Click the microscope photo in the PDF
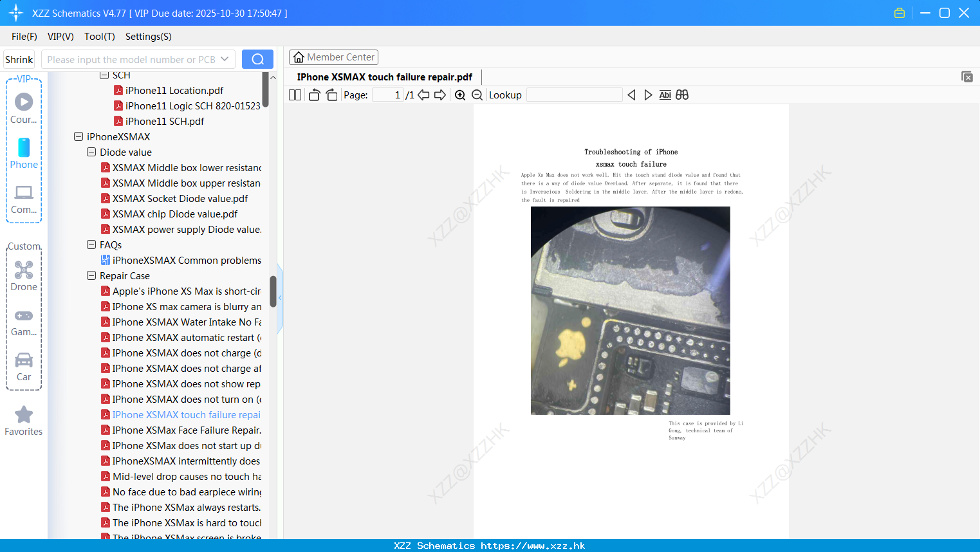980x552 pixels. click(631, 311)
